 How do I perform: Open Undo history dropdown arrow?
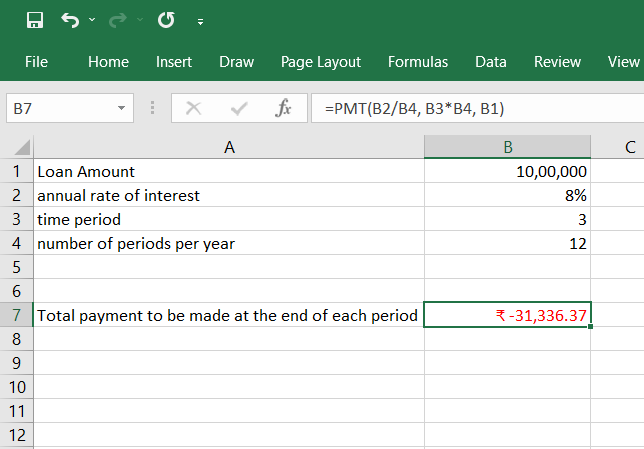tap(92, 21)
